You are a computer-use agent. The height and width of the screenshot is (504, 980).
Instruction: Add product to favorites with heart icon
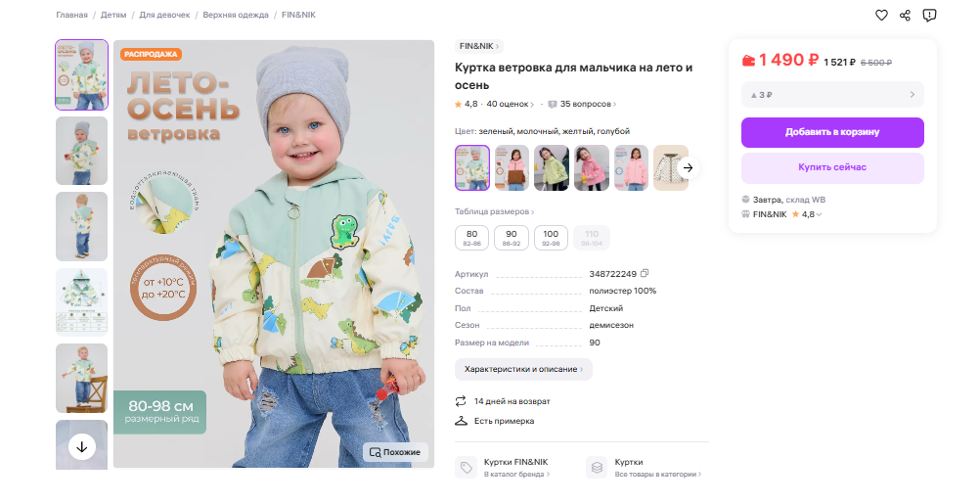pyautogui.click(x=881, y=16)
